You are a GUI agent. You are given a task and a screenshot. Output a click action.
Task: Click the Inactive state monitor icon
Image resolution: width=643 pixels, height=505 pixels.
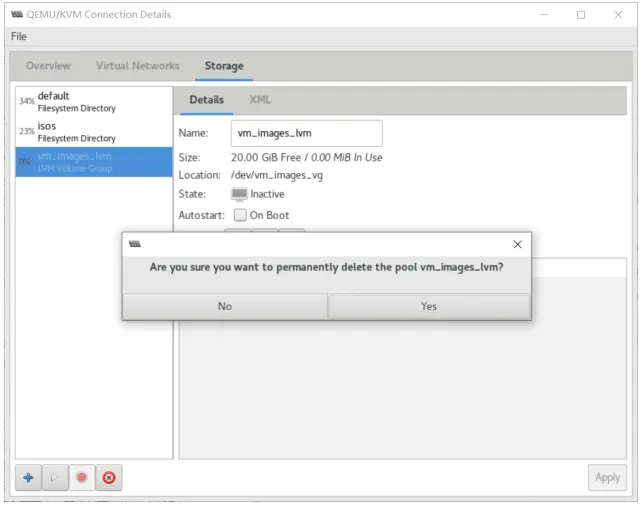coord(239,194)
